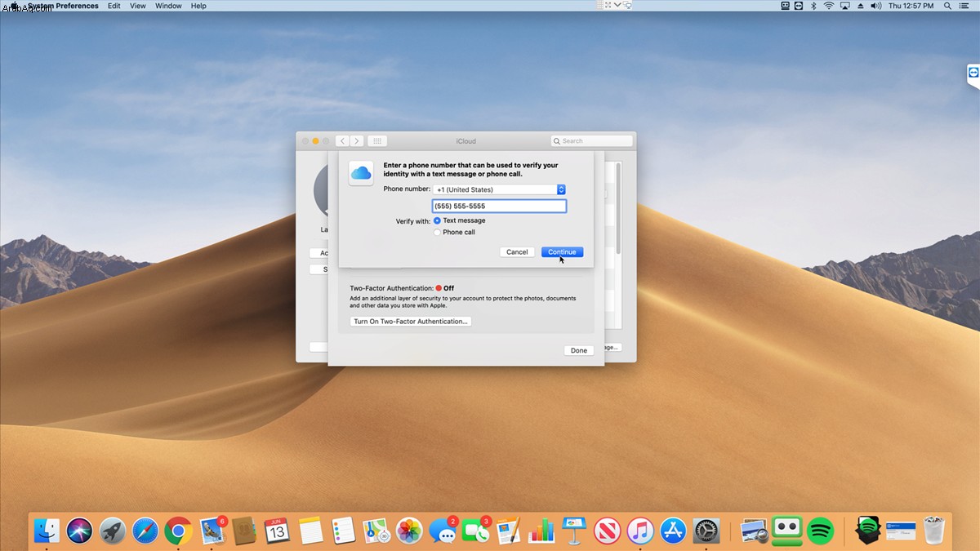Viewport: 980px width, 551px height.
Task: Open the News app in Dock
Action: click(608, 531)
